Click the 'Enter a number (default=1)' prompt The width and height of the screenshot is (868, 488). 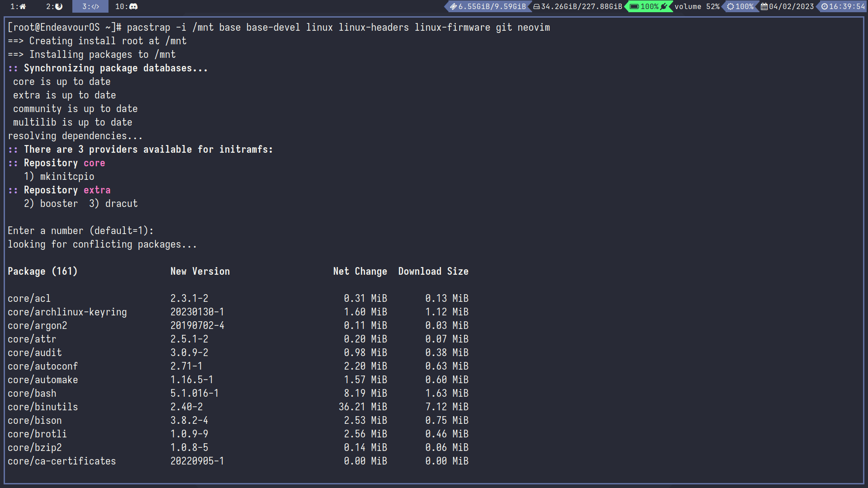point(80,231)
